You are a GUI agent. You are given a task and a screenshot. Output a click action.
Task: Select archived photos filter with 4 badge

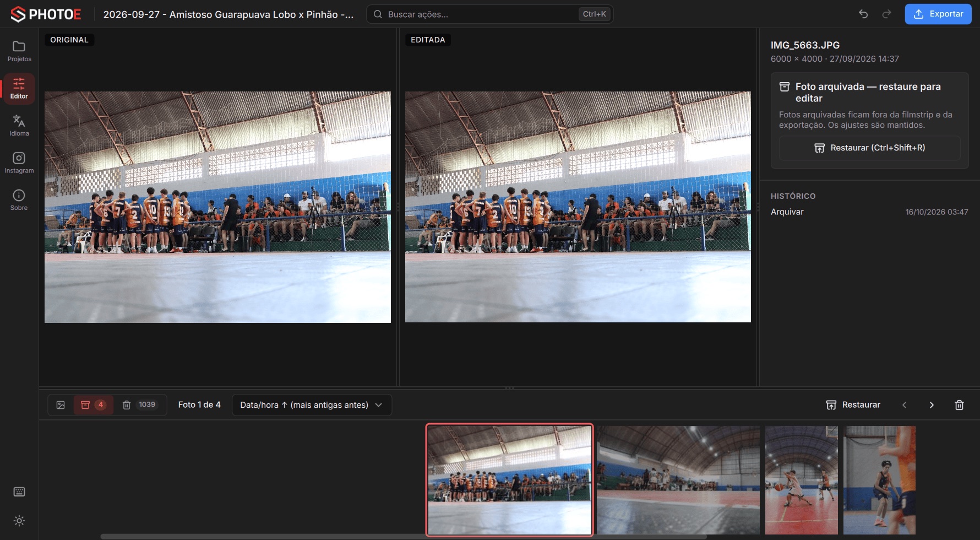pyautogui.click(x=94, y=405)
